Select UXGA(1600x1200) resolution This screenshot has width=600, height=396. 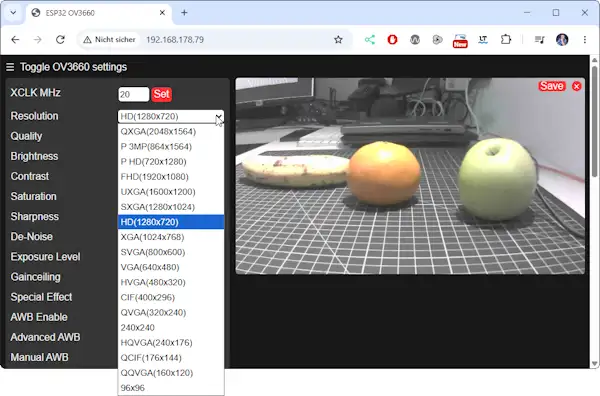pos(171,192)
